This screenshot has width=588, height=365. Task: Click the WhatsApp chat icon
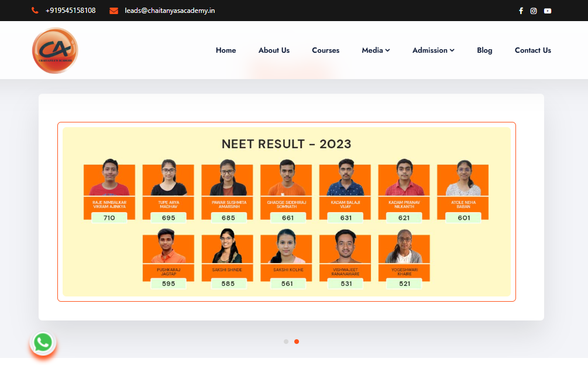[42, 343]
